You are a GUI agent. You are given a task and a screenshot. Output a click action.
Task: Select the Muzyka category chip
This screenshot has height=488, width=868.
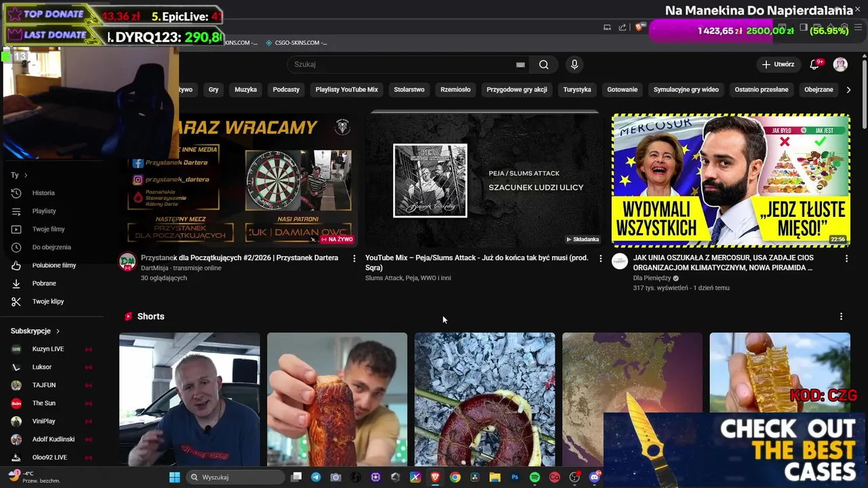245,89
